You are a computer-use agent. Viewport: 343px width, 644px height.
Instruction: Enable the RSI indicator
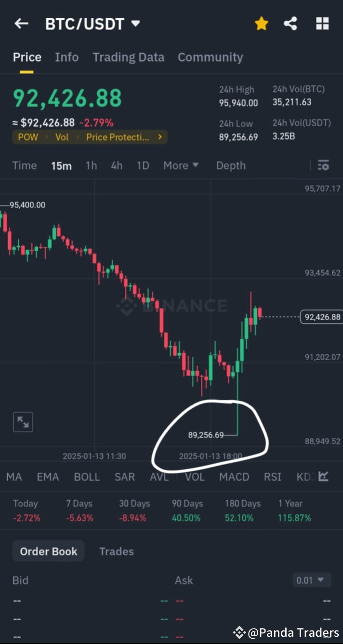pyautogui.click(x=272, y=476)
